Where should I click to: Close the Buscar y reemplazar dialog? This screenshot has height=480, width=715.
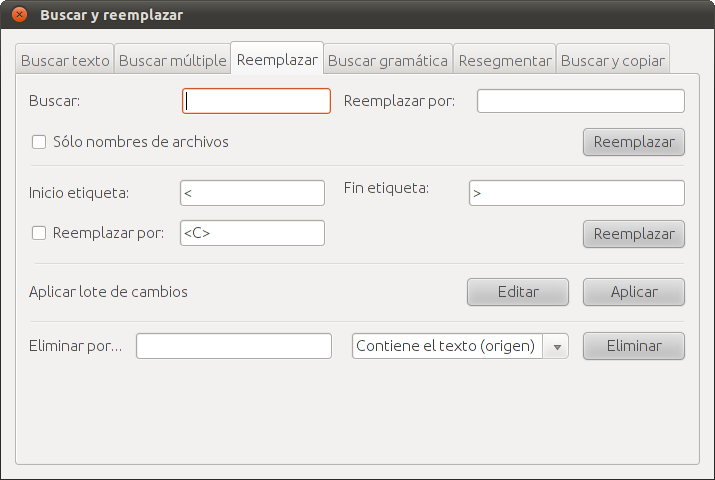click(19, 15)
